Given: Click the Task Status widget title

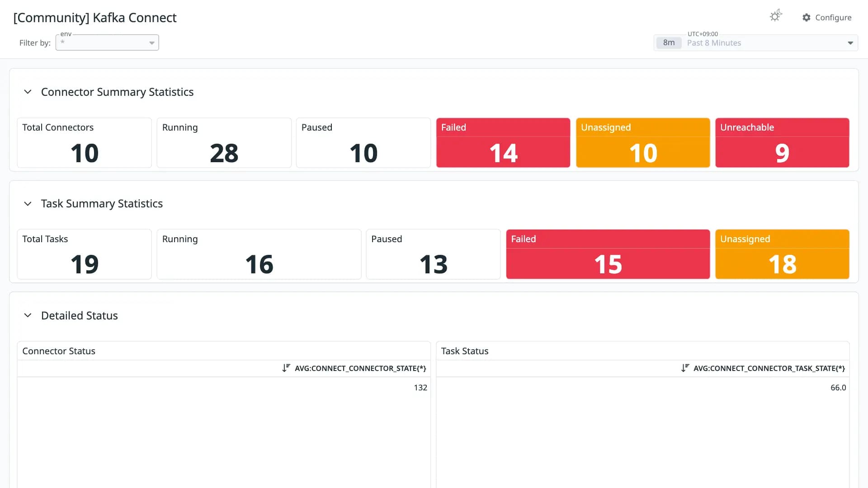Looking at the screenshot, I should click(465, 351).
